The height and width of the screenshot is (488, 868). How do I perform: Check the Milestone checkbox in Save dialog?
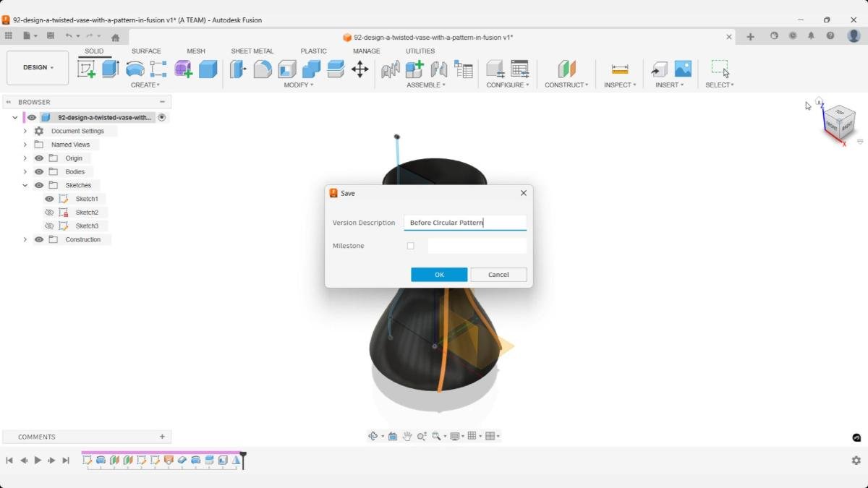410,246
